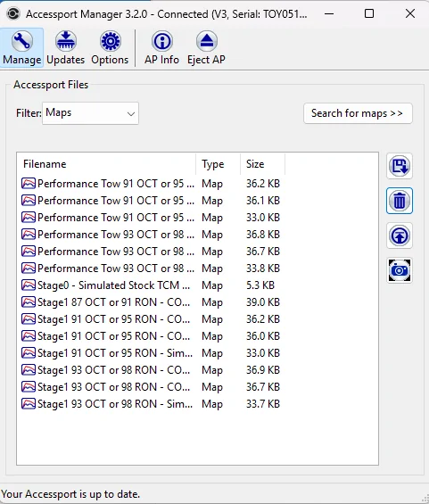Click the map icon of Stage1 87 OCT row

tap(29, 302)
